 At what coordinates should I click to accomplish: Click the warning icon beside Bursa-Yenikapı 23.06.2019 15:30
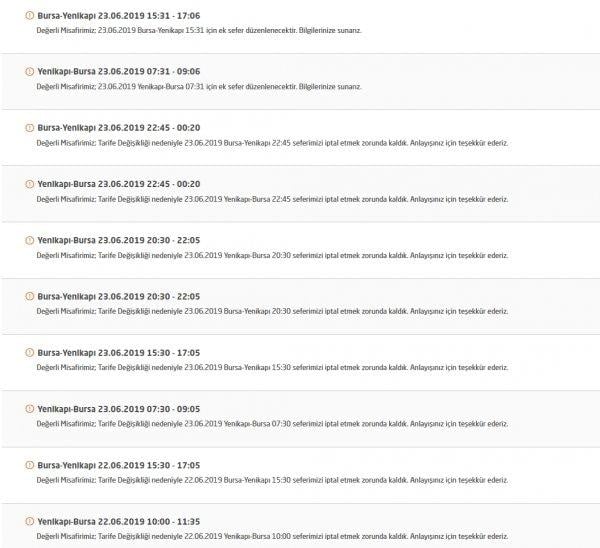coord(27,353)
